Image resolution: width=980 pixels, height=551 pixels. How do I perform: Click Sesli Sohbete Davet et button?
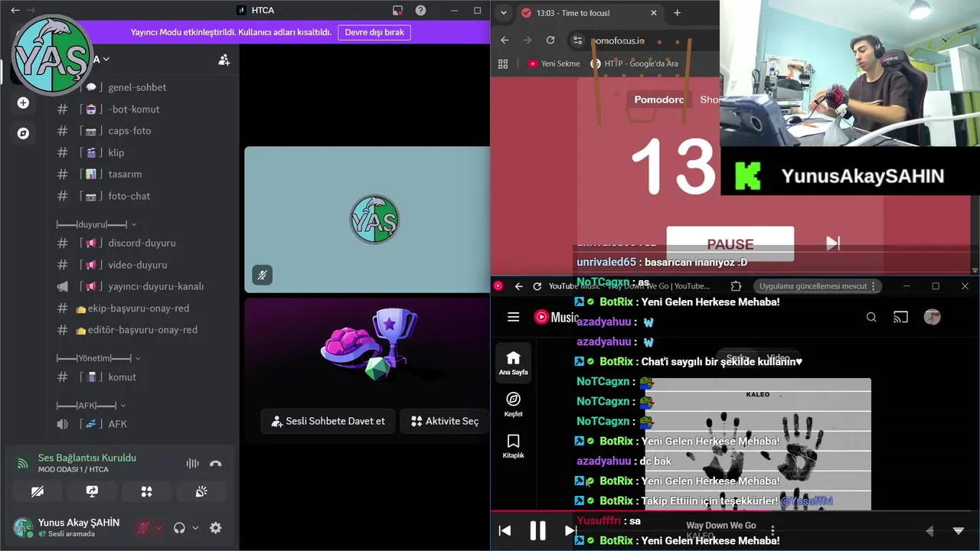[x=328, y=421]
